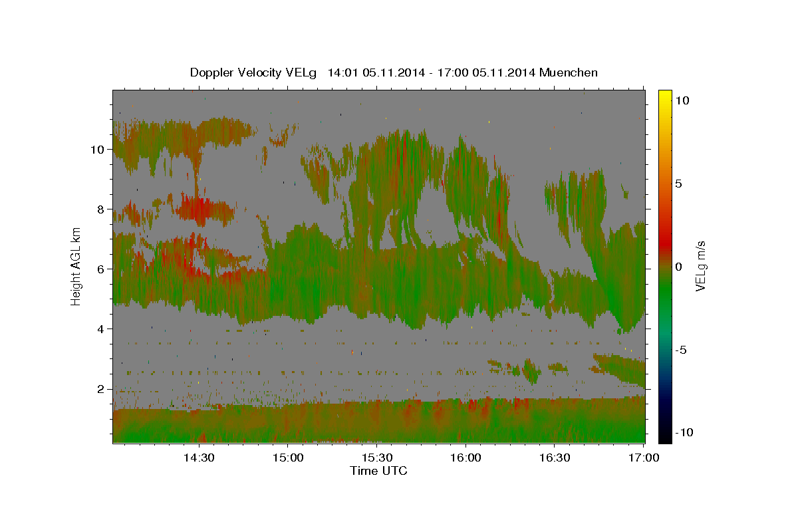The height and width of the screenshot is (532, 798).
Task: Click the colorbar label '10' at top
Action: (682, 100)
